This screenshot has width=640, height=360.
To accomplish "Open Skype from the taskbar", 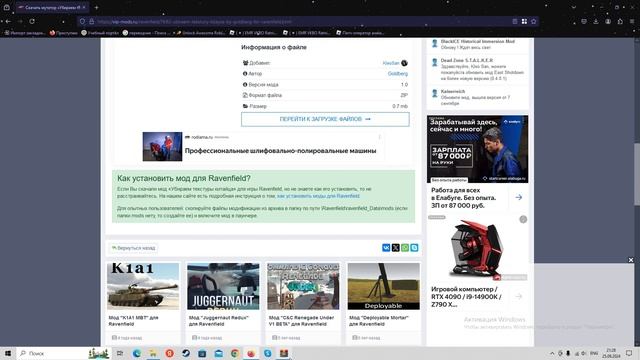I will pos(267,353).
